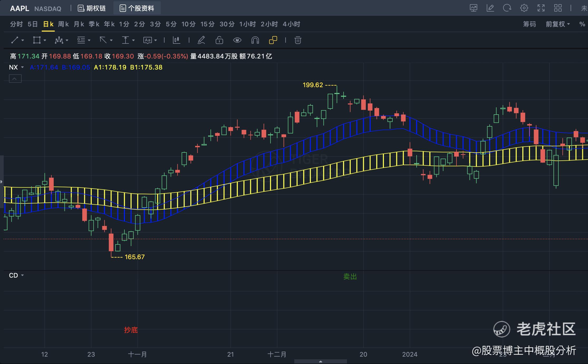Viewport: 588px width, 364px height.
Task: Delete drawings with the trash icon
Action: coord(298,40)
